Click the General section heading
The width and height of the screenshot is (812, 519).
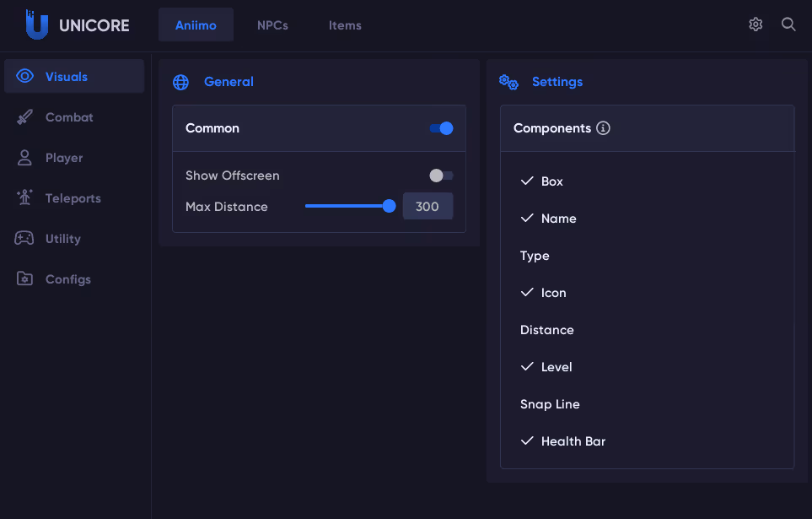click(x=229, y=81)
